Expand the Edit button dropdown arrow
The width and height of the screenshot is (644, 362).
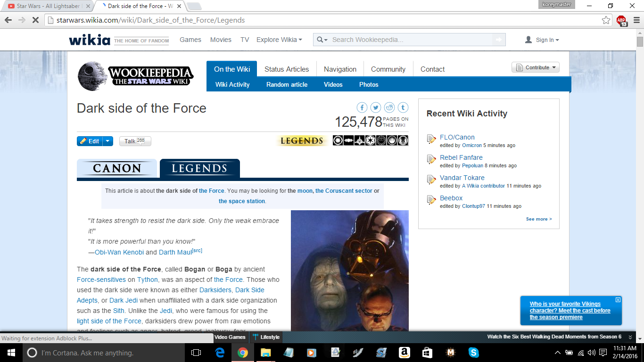[108, 141]
